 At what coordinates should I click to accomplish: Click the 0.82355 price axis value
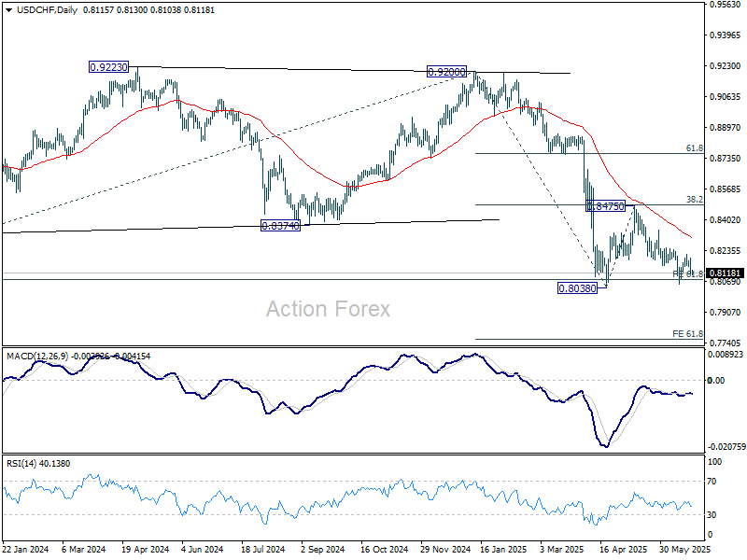coord(726,250)
